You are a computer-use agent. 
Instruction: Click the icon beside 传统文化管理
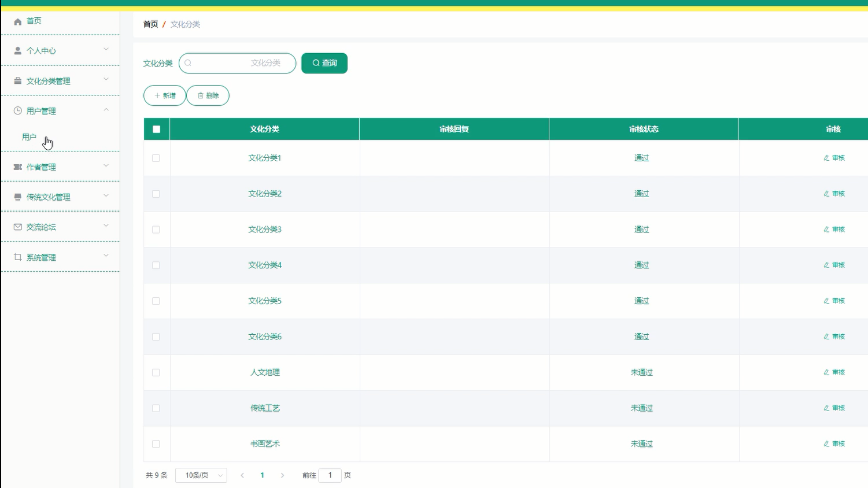point(18,197)
